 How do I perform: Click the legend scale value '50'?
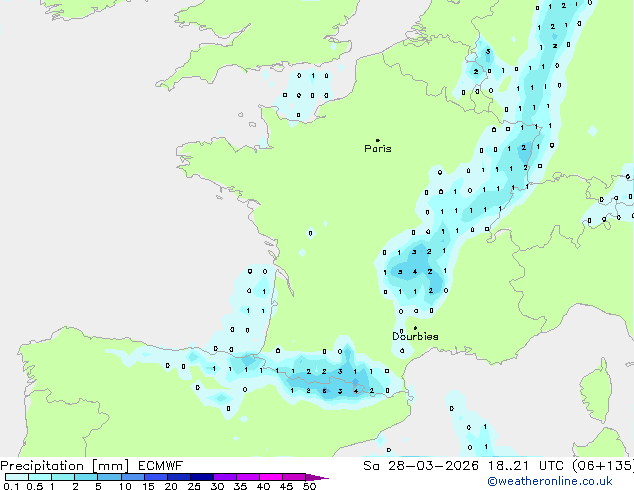[309, 486]
